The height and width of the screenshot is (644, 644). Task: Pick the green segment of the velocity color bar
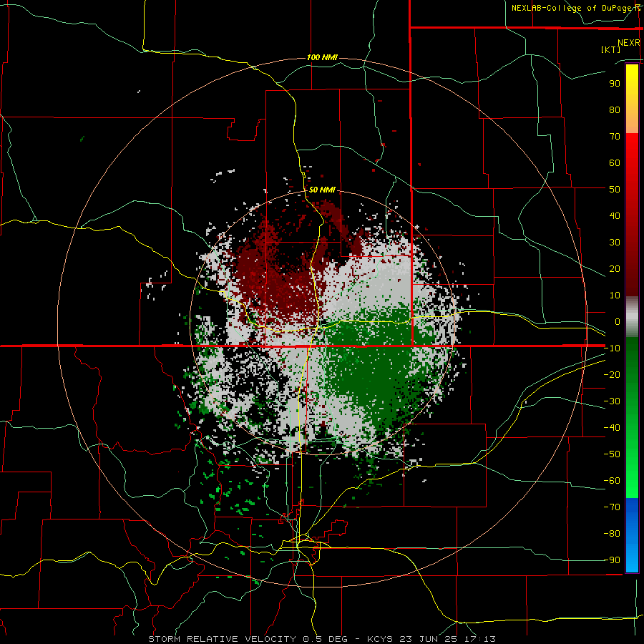[x=632, y=418]
